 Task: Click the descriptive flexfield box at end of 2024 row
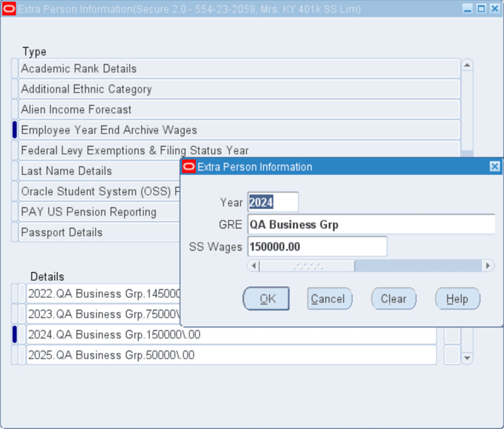[x=452, y=336]
